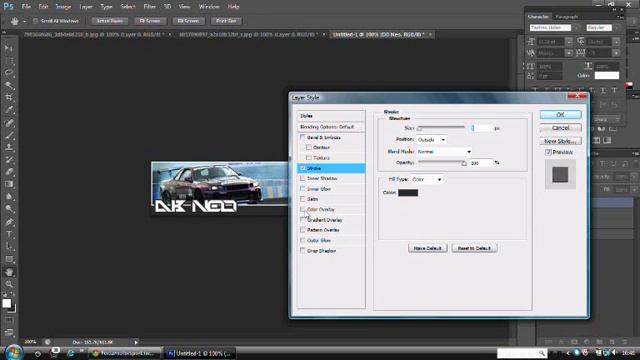Open the Layer menu
Image resolution: width=640 pixels, height=360 pixels.
point(86,7)
